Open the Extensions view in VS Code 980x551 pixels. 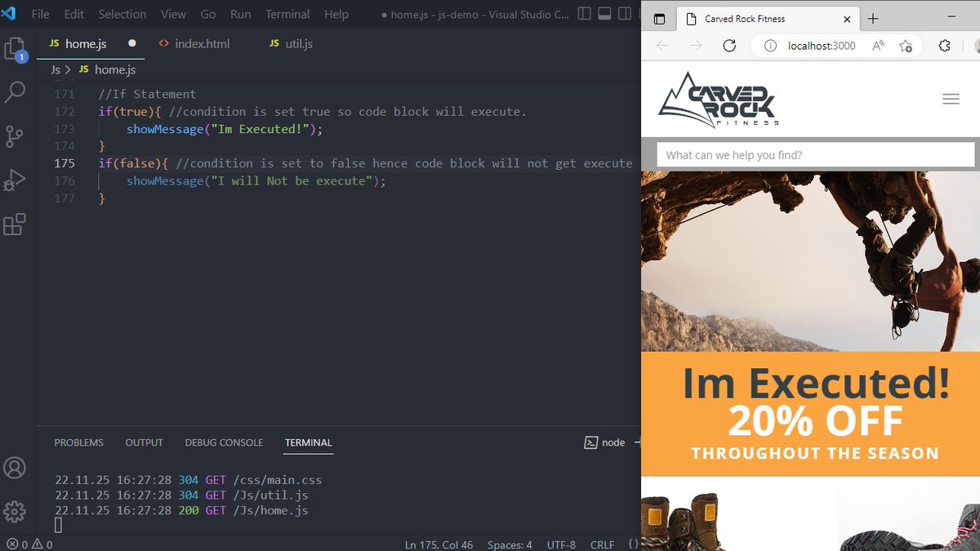[x=15, y=224]
